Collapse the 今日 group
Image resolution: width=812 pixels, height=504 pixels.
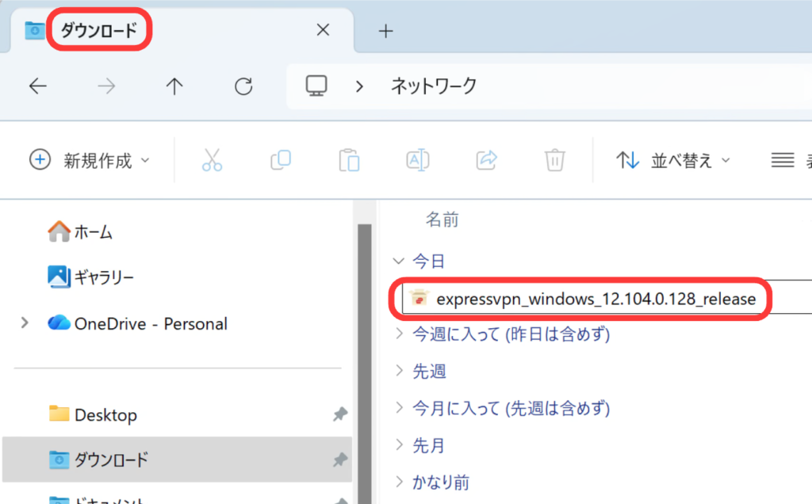click(398, 260)
